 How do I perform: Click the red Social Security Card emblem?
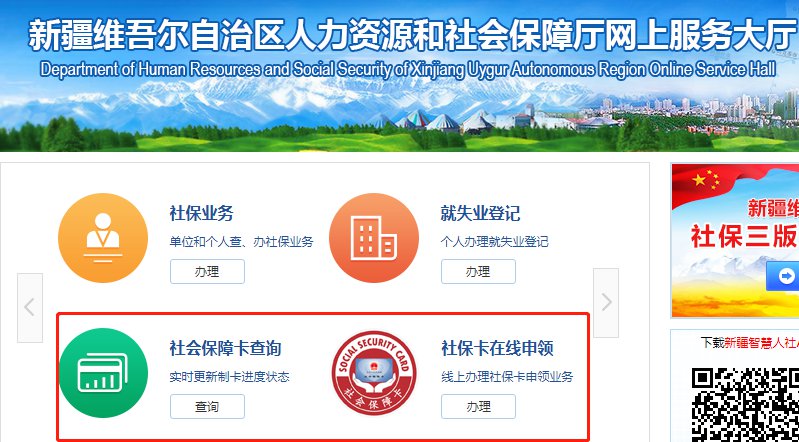374,373
